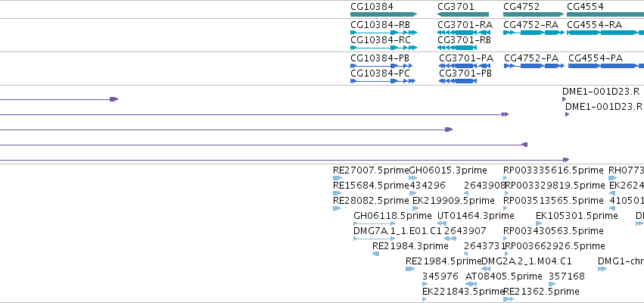Click the UT01464.3prime label

coord(475,216)
